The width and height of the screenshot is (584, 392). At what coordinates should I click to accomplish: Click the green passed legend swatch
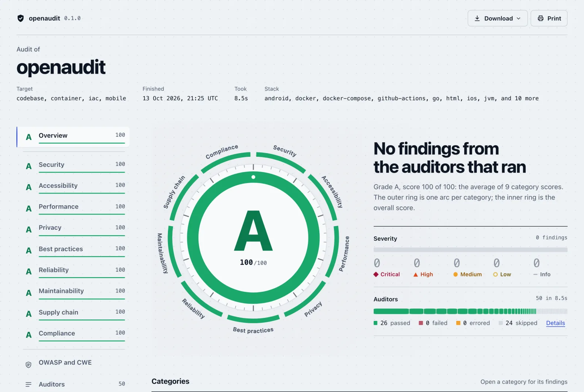coord(376,323)
